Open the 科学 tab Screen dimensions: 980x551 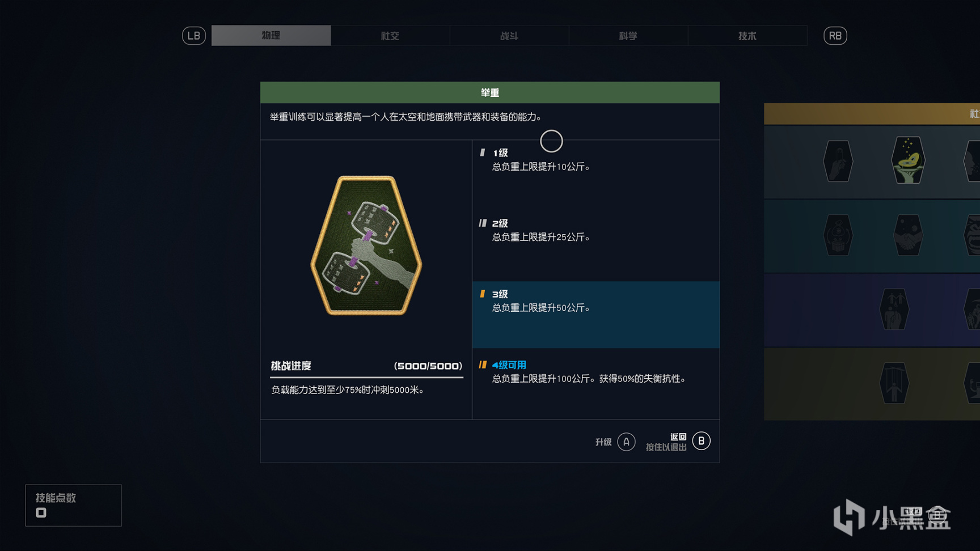tap(628, 36)
